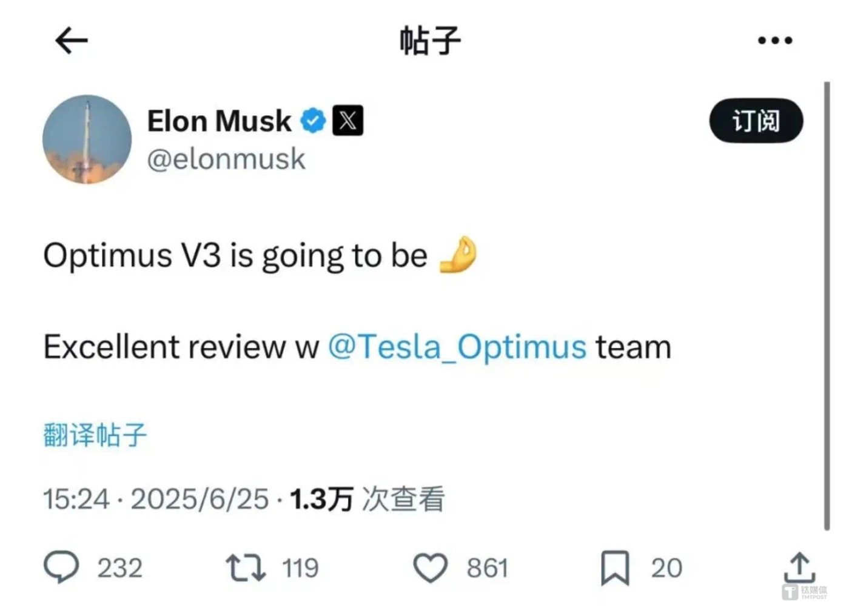Click the reply speech bubble icon

pos(61,567)
